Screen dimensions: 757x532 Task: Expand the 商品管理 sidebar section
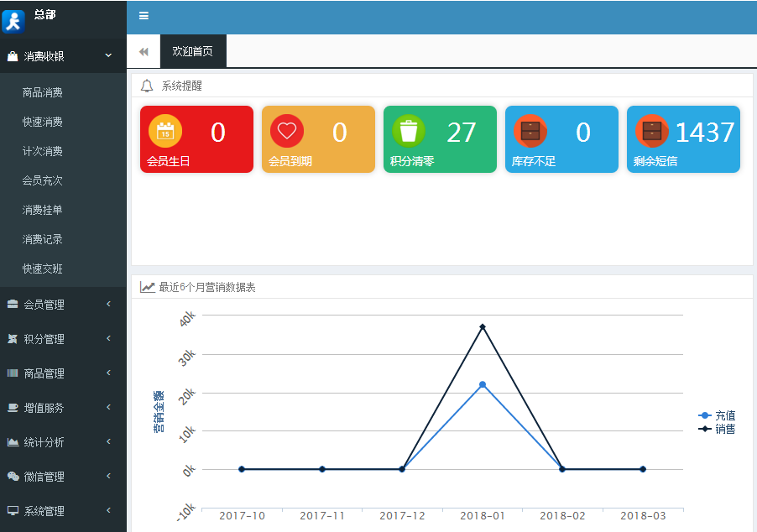(x=63, y=373)
